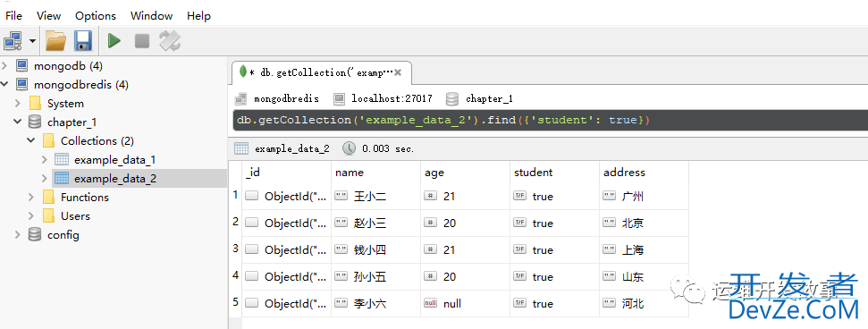Select the name cell 孙小五
The height and width of the screenshot is (329, 868).
coord(375,277)
